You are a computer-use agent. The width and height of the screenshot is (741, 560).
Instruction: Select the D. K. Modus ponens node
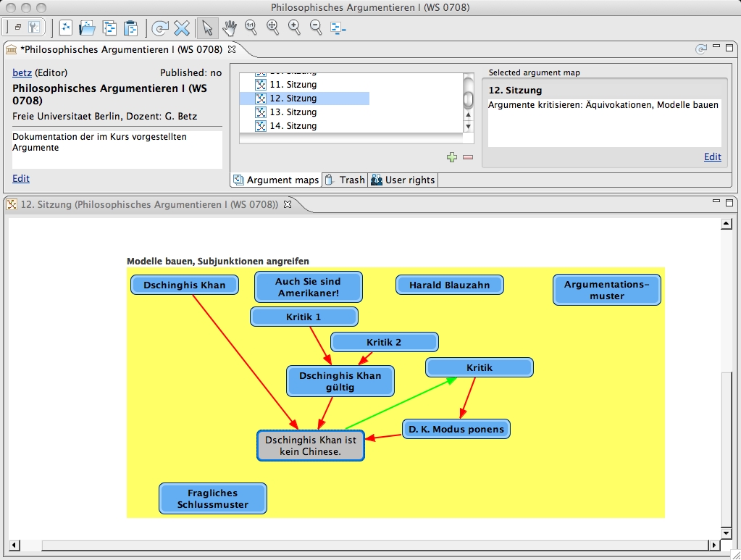pyautogui.click(x=456, y=429)
